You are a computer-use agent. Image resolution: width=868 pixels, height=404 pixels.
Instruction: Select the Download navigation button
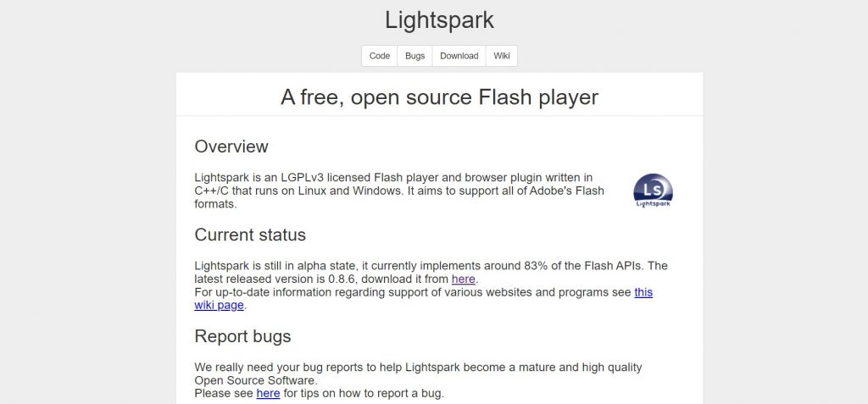(x=459, y=56)
